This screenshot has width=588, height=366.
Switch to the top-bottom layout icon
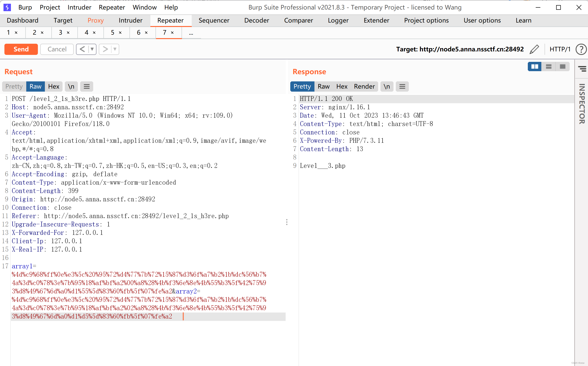click(x=548, y=67)
